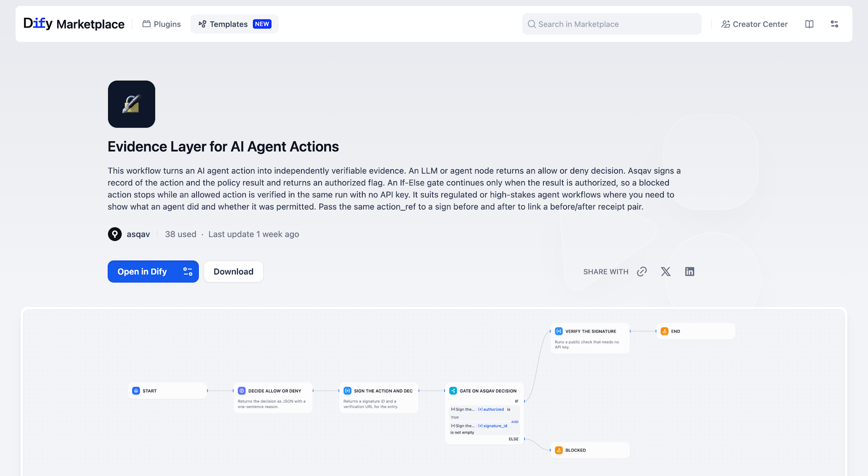
Task: Share the template on LinkedIn
Action: tap(690, 272)
